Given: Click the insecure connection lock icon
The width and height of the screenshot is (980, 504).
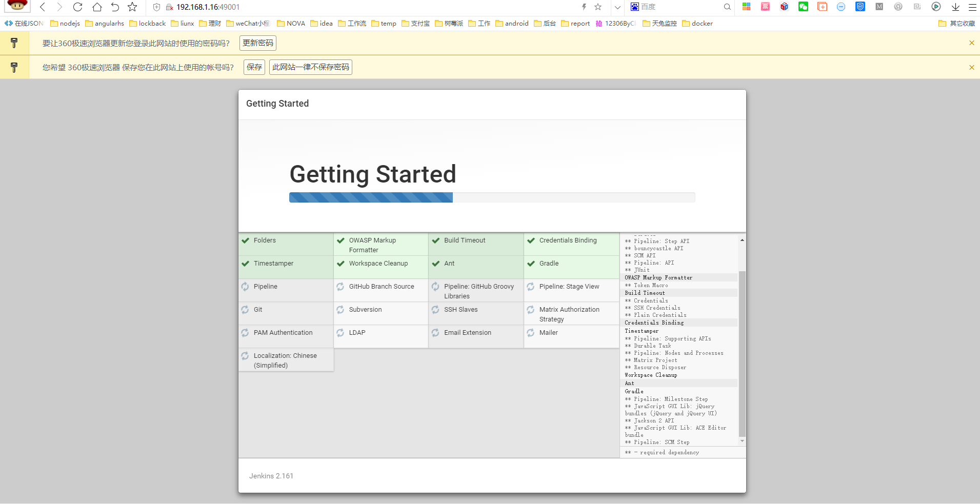Looking at the screenshot, I should click(x=169, y=7).
